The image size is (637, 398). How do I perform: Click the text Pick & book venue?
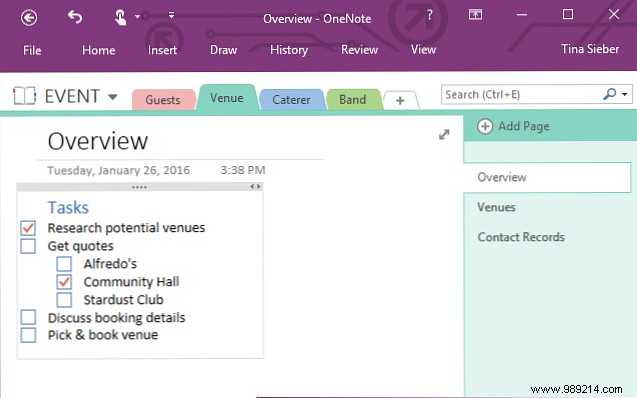tap(103, 335)
